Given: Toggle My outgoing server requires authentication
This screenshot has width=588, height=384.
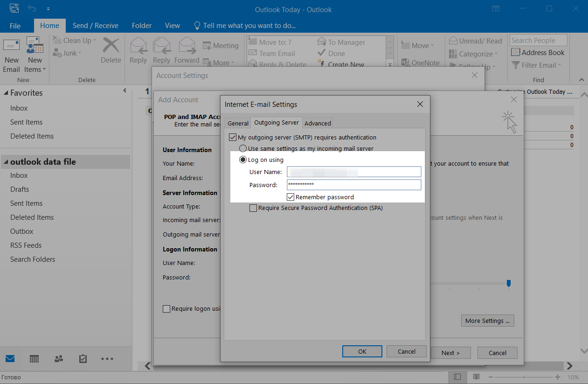Looking at the screenshot, I should (x=233, y=138).
